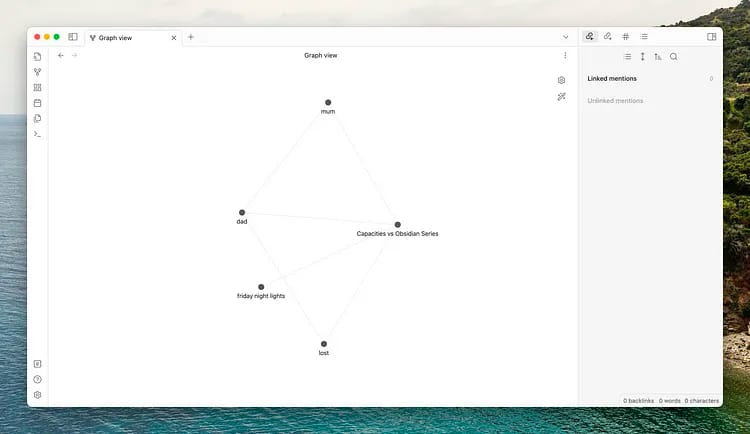Viewport: 750px width, 434px height.
Task: Toggle the right sidebar icon
Action: pos(712,37)
